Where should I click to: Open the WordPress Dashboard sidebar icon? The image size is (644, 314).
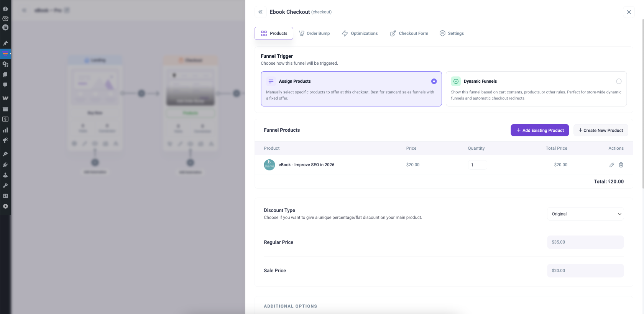(x=5, y=8)
